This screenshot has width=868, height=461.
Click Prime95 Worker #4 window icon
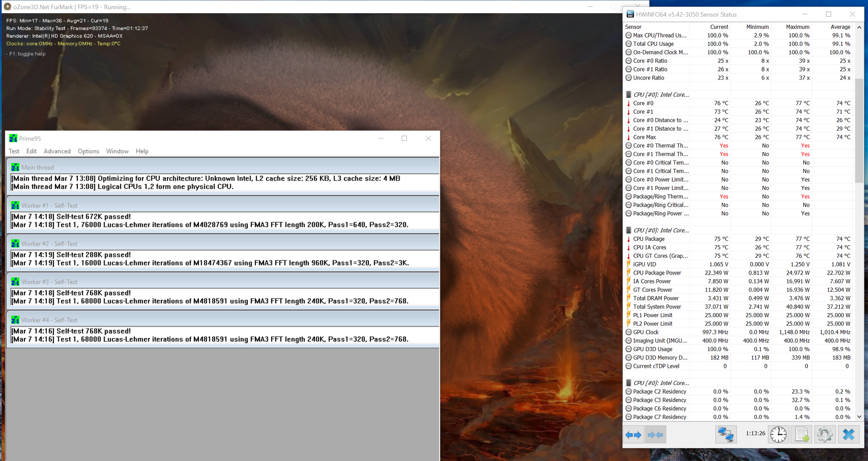(15, 320)
